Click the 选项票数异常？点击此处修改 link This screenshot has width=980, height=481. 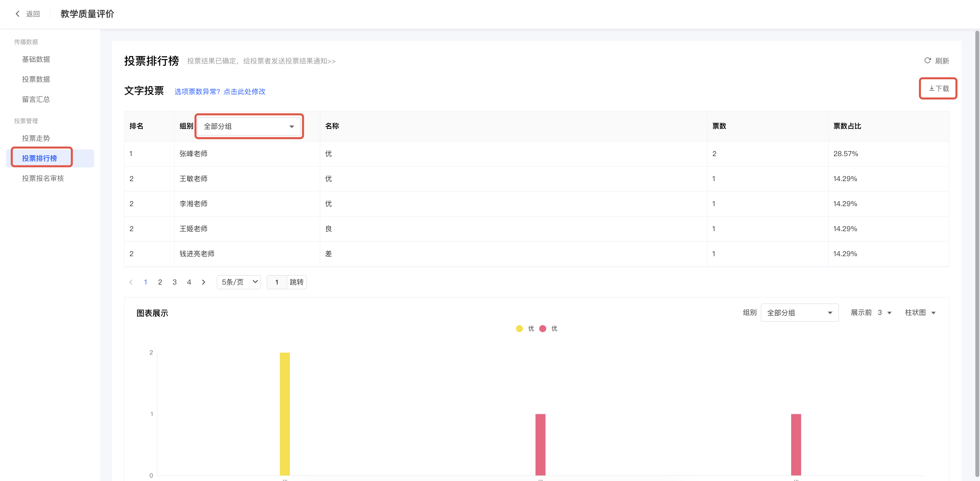click(x=220, y=92)
